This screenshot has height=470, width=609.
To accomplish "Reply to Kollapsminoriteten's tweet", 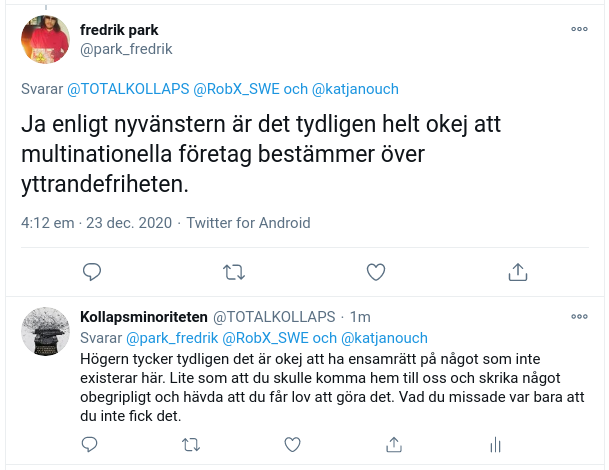I will pos(89,444).
